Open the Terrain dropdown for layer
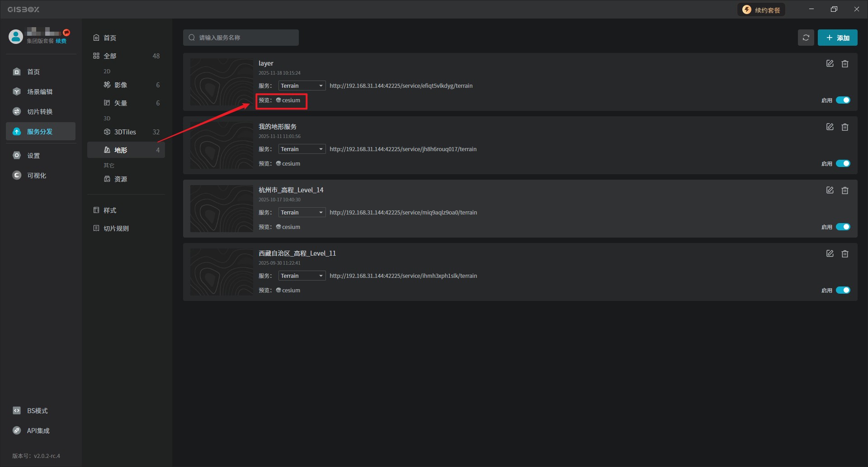Screen dimensions: 868x467 [302, 86]
